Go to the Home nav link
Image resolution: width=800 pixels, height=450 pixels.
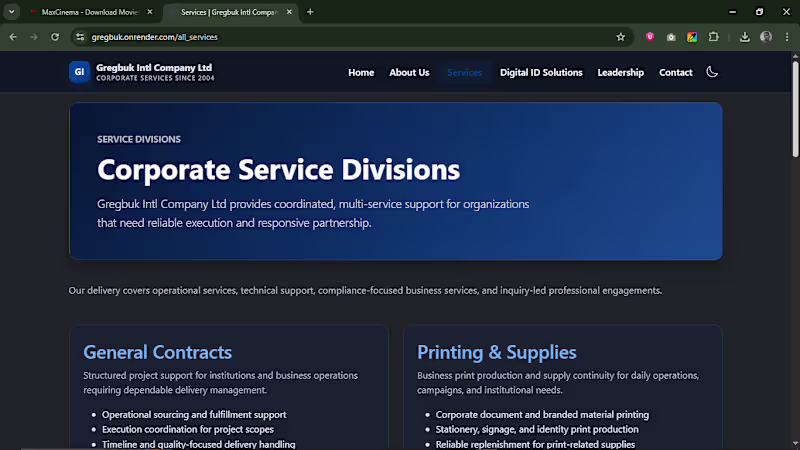tap(361, 72)
